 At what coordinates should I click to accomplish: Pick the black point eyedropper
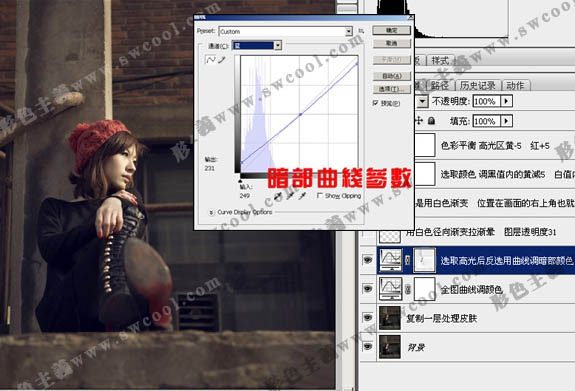[x=278, y=196]
